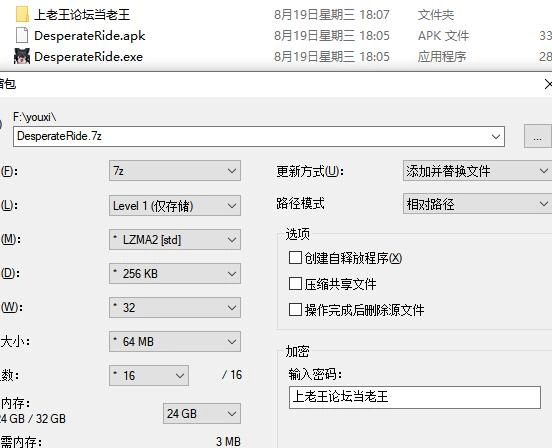The width and height of the screenshot is (552, 448).
Task: Click the F:\youxi\ path label
Action: tap(34, 117)
